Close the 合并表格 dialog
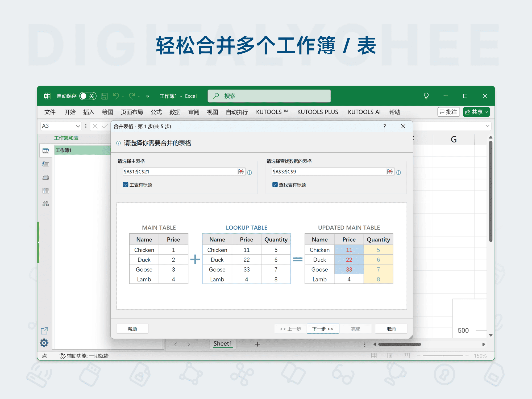 point(403,126)
